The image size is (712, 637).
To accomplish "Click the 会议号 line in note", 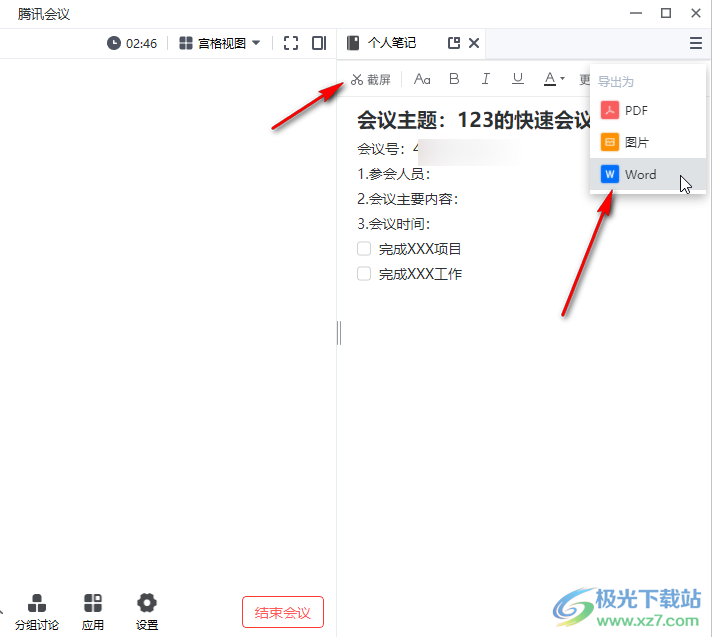I will coord(388,149).
